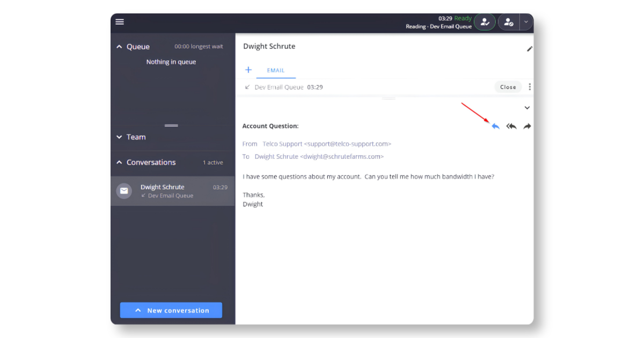
Task: Open the status dropdown arrow in header
Action: (526, 22)
